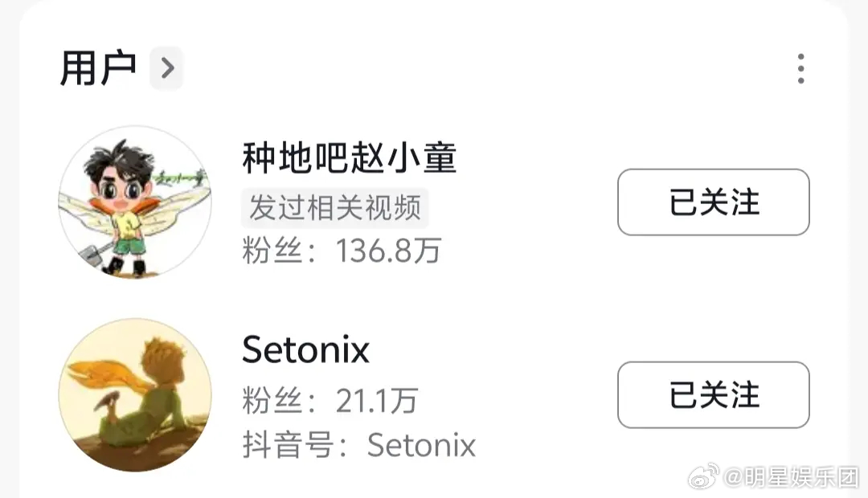View 粉丝 136.8万 follower count
Image resolution: width=868 pixels, height=498 pixels.
click(x=342, y=251)
